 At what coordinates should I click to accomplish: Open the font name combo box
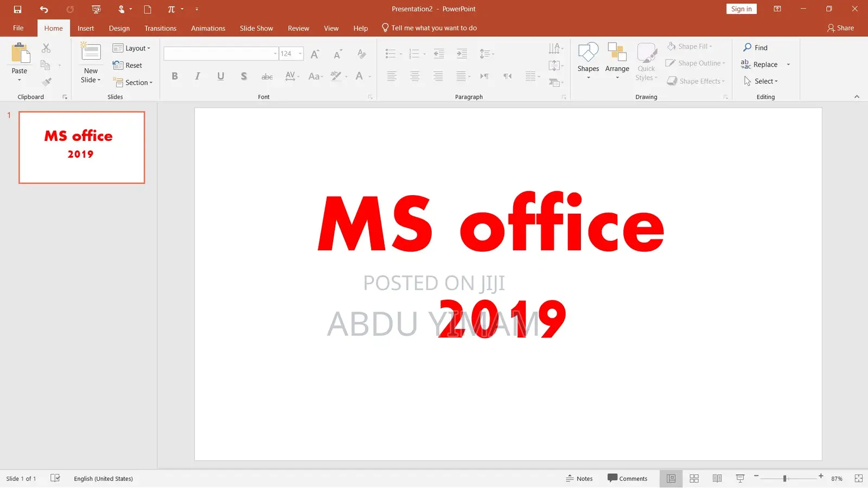point(221,54)
